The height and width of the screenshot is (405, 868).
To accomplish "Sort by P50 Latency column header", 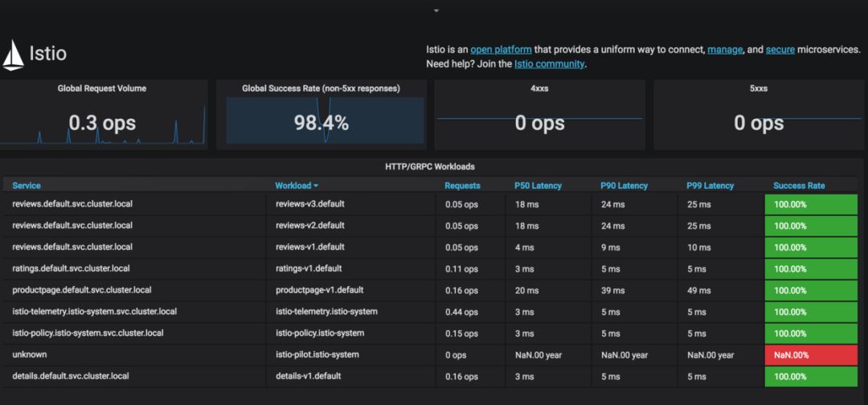I will tap(538, 186).
